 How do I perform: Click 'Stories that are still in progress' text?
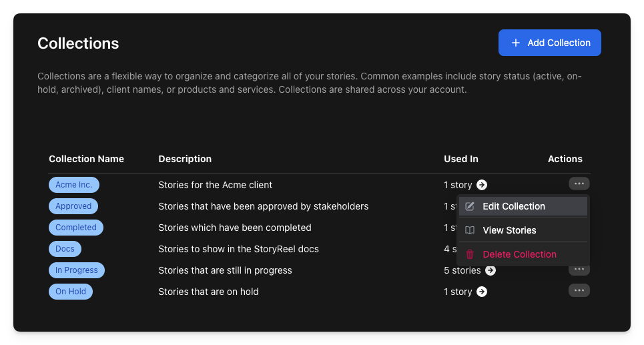(225, 270)
